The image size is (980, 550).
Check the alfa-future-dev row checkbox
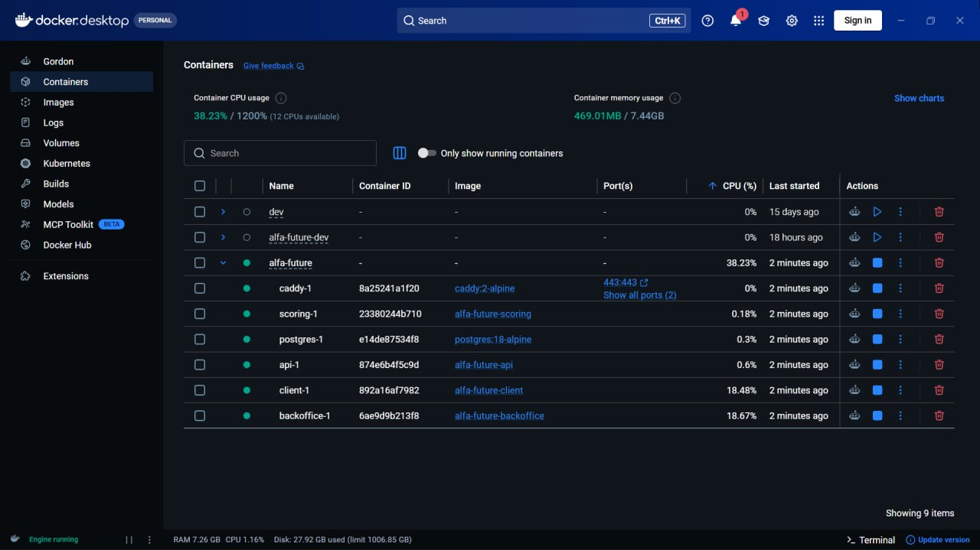200,237
